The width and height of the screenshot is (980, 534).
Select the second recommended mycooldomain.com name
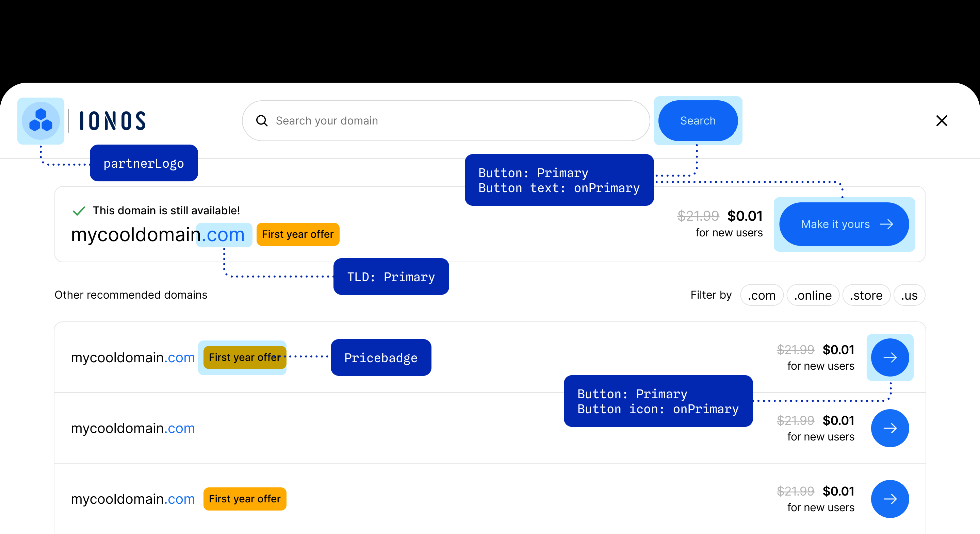133,428
